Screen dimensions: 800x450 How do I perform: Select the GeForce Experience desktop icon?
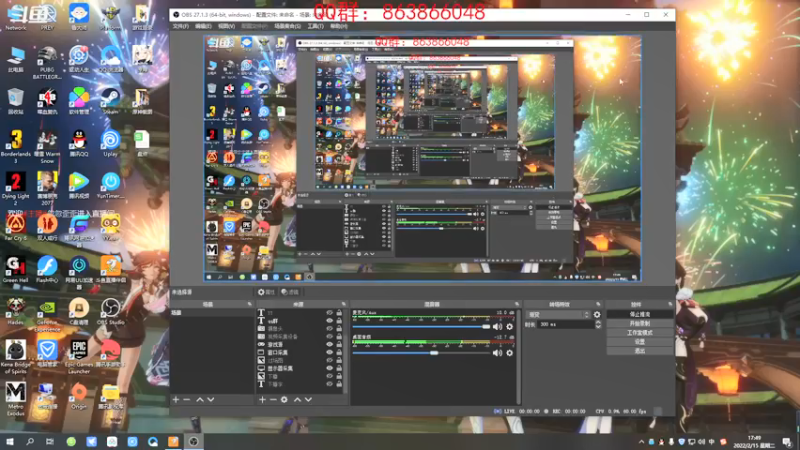pyautogui.click(x=47, y=315)
